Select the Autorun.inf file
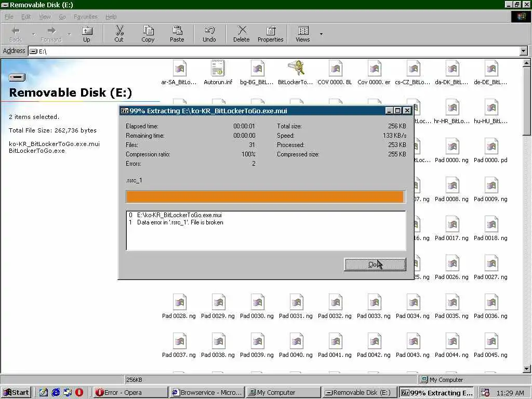The height and width of the screenshot is (399, 532). tap(218, 72)
